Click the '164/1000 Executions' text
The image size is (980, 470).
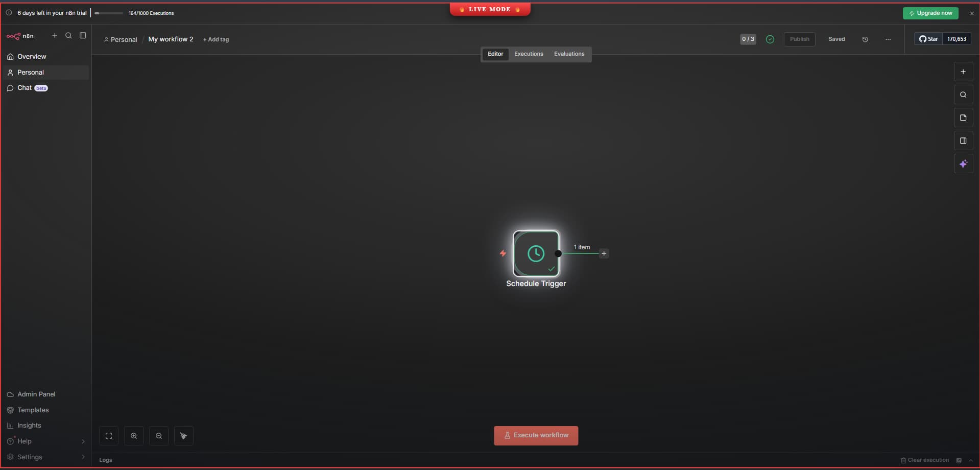tap(151, 13)
